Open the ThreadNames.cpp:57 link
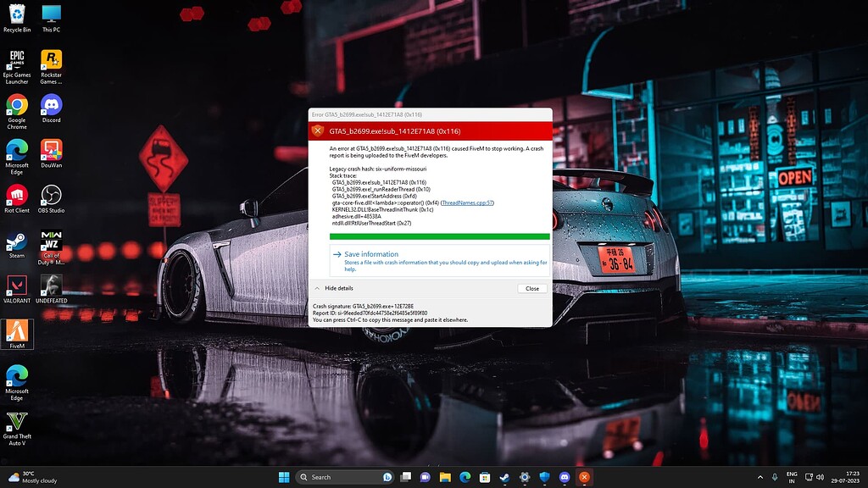Viewport: 868px width, 488px height. coord(467,203)
